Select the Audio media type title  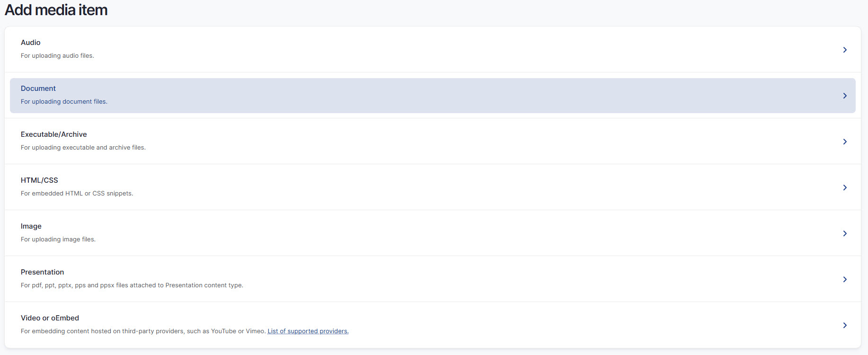coord(31,43)
